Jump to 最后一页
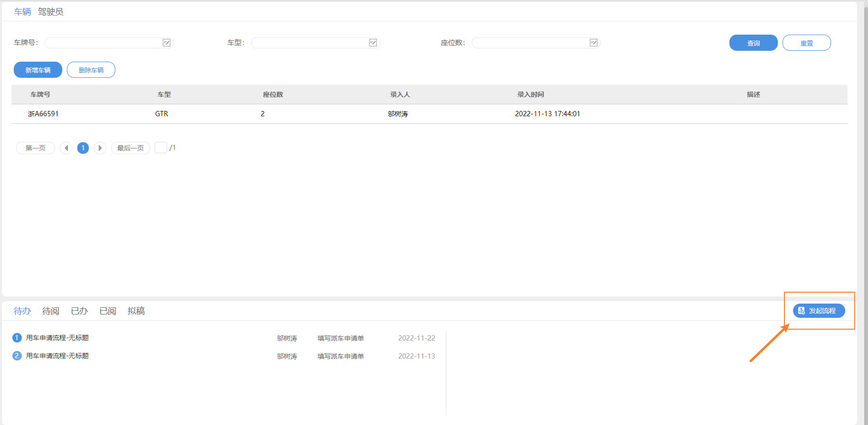The image size is (868, 425). click(x=131, y=148)
